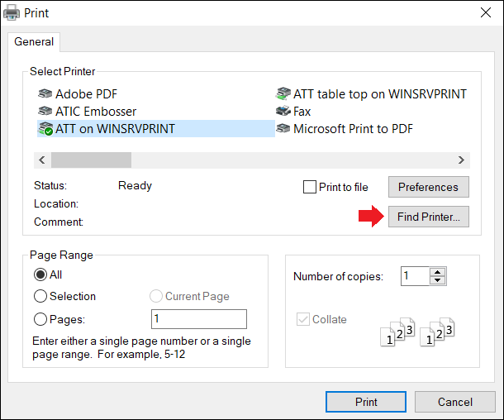Click the Adobe PDF printer name

pos(86,94)
